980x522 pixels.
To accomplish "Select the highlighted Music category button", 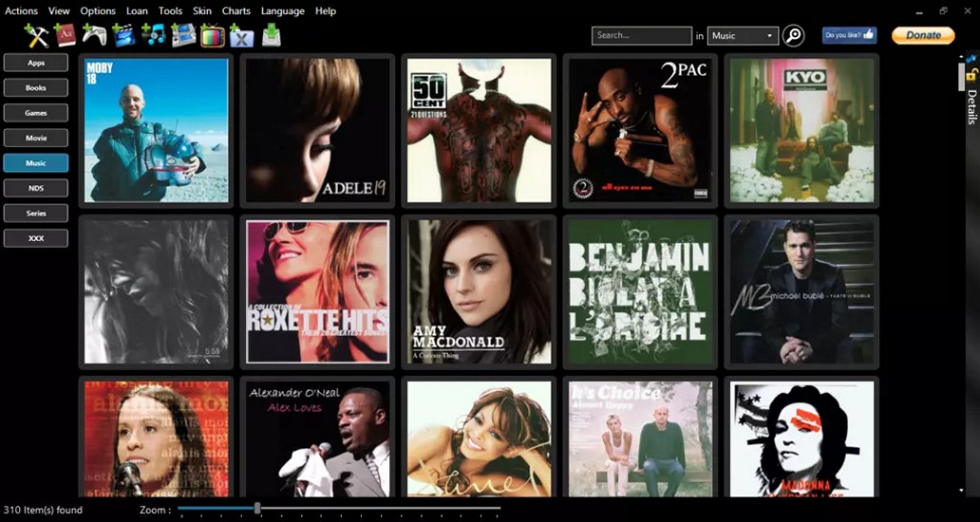I will click(36, 163).
